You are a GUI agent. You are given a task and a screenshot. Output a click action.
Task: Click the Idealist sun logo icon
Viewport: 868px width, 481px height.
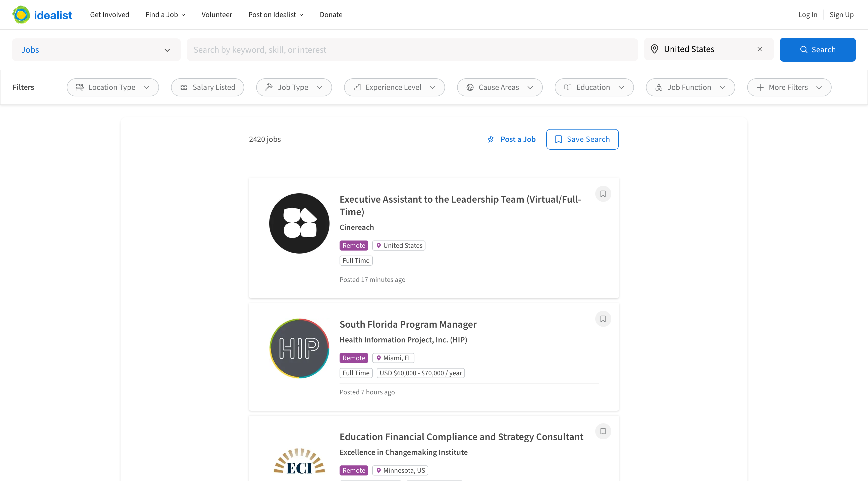21,15
